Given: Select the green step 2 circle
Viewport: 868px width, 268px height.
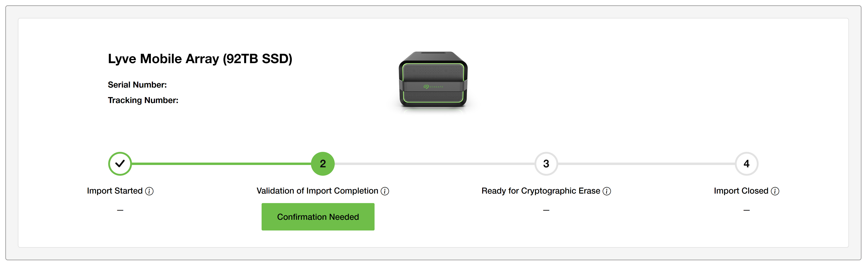Looking at the screenshot, I should click(x=322, y=164).
